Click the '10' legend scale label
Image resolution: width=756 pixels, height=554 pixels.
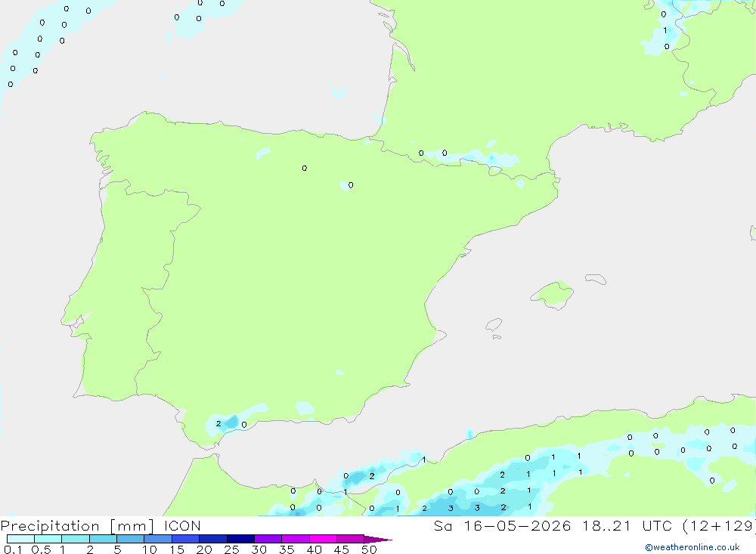point(149,549)
